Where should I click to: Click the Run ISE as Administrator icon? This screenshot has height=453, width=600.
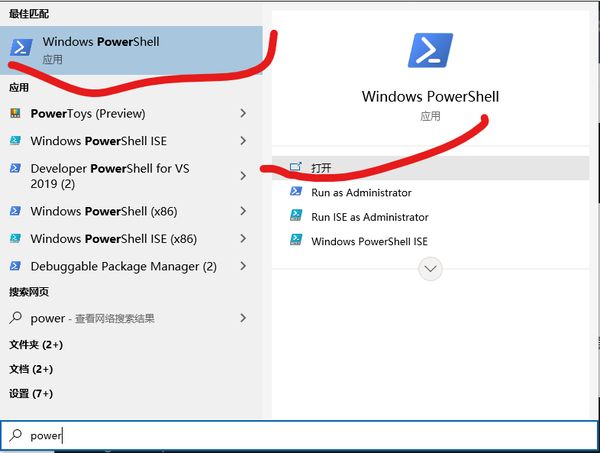coord(296,215)
